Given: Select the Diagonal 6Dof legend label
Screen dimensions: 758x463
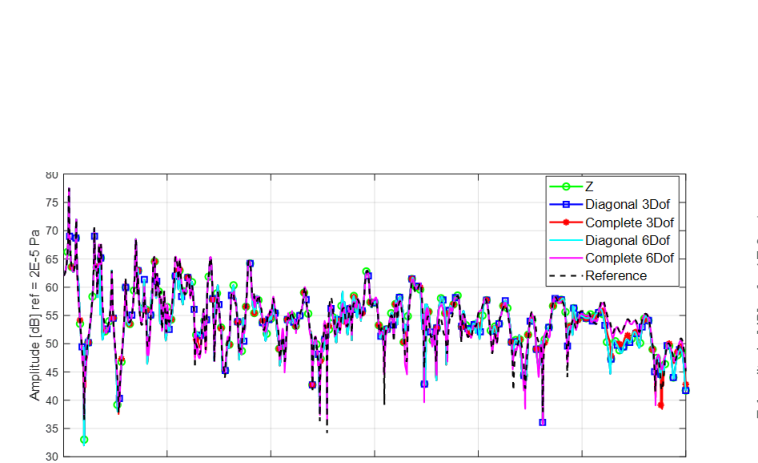Looking at the screenshot, I should coord(629,240).
